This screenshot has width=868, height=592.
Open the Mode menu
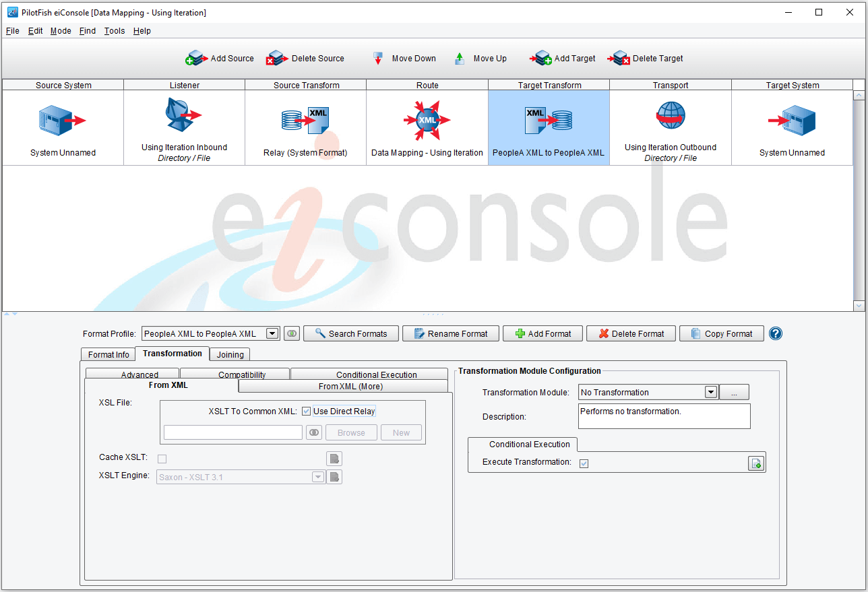tap(61, 31)
